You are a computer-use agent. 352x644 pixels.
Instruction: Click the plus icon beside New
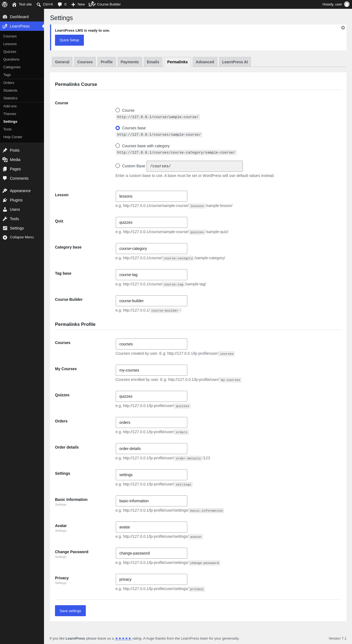[x=73, y=4]
